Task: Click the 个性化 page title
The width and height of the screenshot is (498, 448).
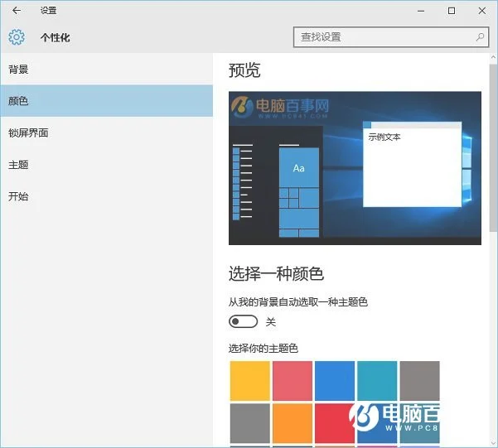Action: [55, 37]
